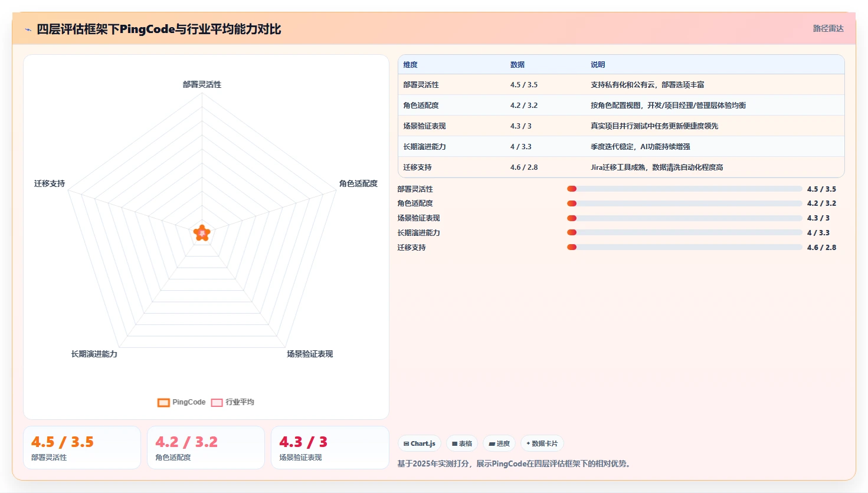Viewport: 868px width, 493px height.
Task: Click the 数据 column header
Action: coord(517,65)
